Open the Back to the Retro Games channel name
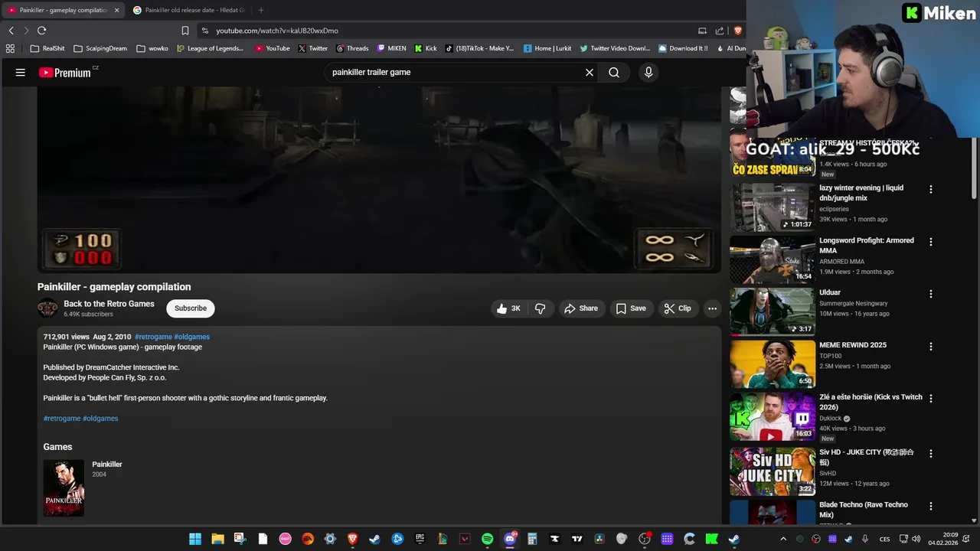 tap(109, 304)
